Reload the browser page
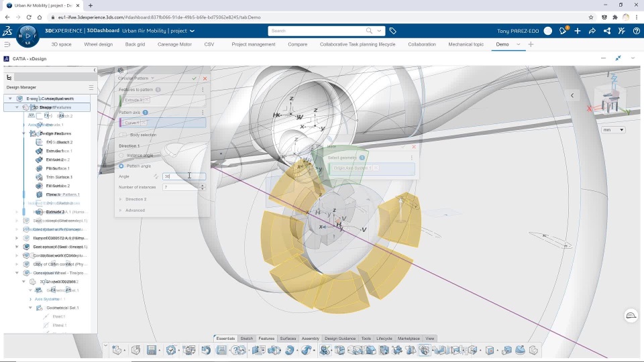Screen dimensions: 644x362 click(x=29, y=17)
